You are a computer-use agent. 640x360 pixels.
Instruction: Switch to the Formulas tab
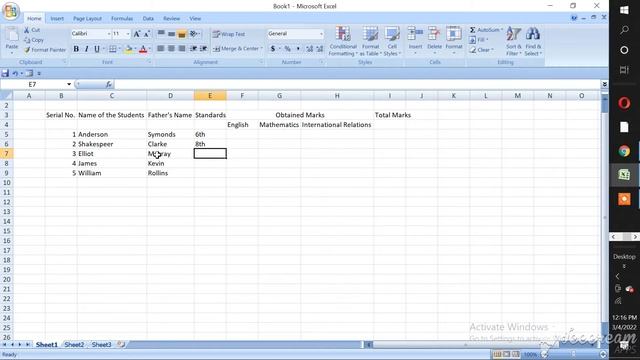(x=122, y=18)
